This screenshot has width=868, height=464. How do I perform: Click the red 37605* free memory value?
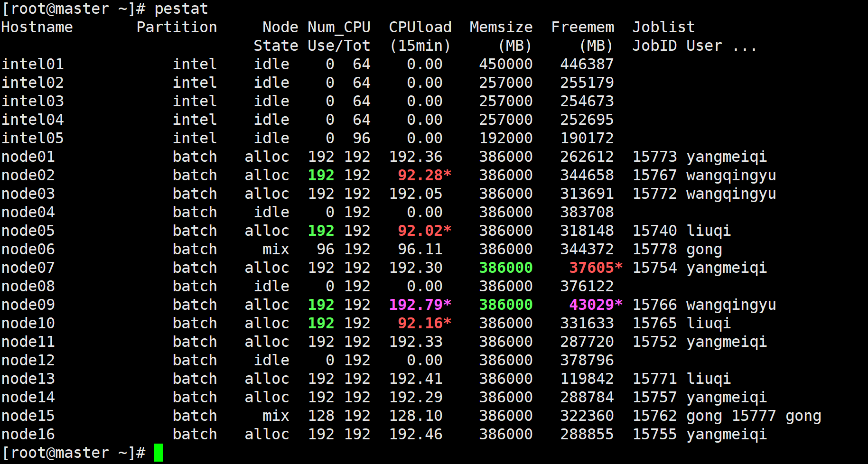(596, 268)
